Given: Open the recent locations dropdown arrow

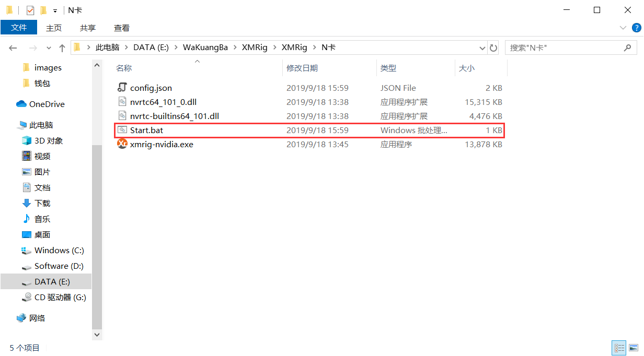Looking at the screenshot, I should pyautogui.click(x=49, y=48).
